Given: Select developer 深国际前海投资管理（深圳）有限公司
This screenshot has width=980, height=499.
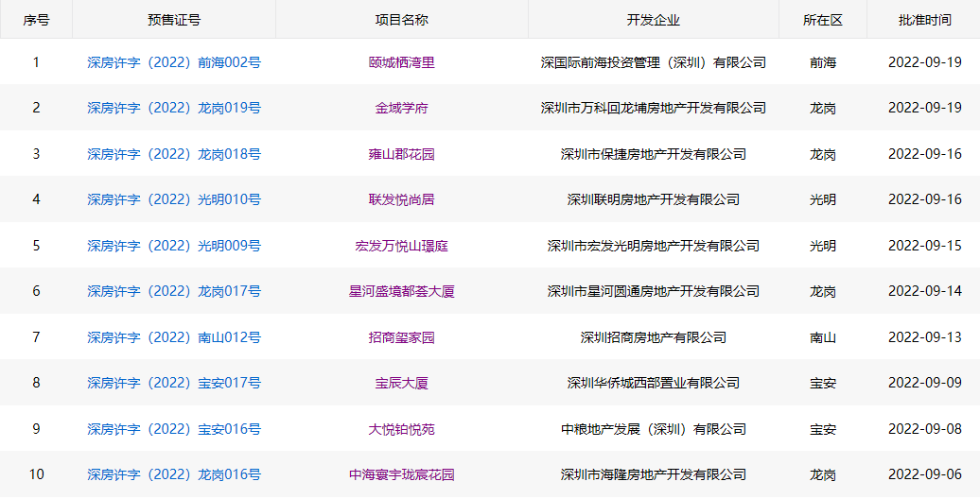Looking at the screenshot, I should (x=653, y=62).
